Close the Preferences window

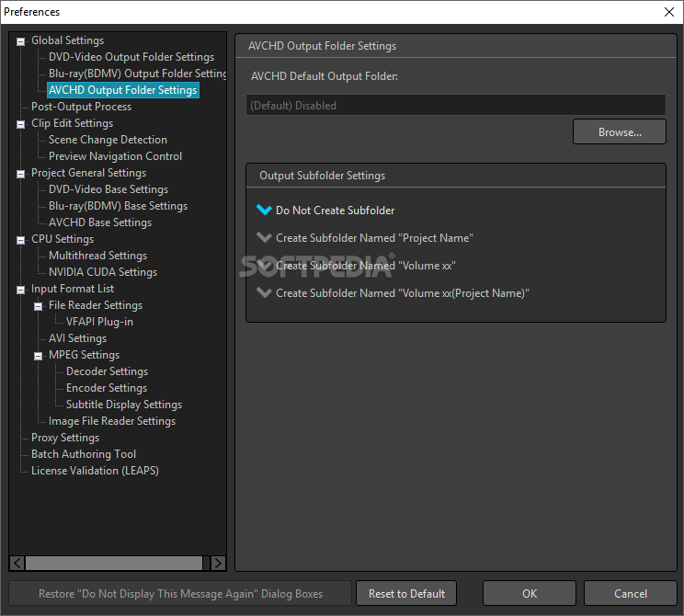tap(669, 12)
